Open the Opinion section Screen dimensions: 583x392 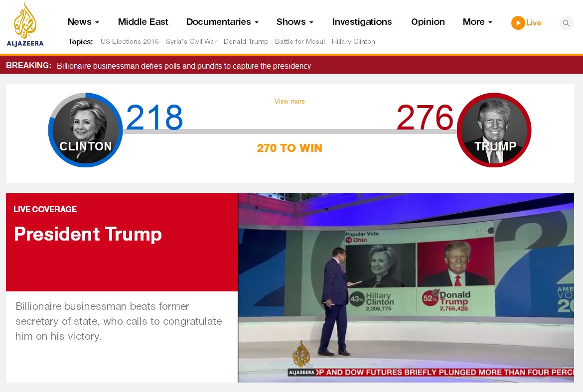tap(428, 22)
